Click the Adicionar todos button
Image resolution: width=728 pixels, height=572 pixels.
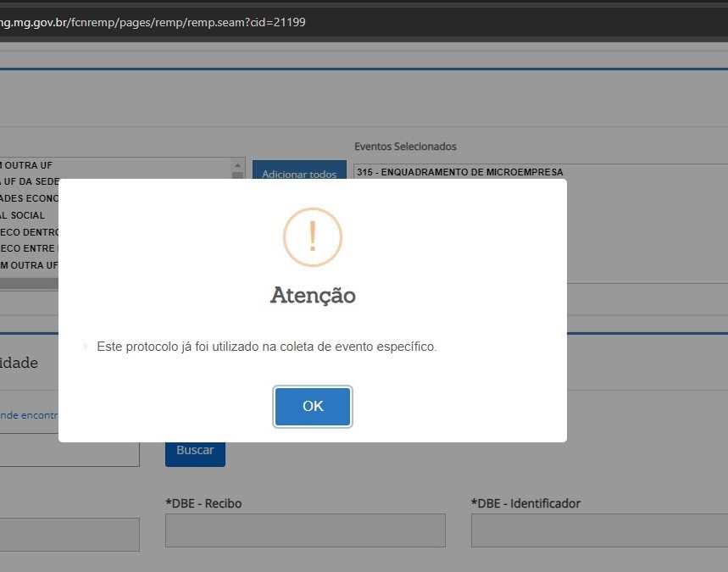click(299, 170)
